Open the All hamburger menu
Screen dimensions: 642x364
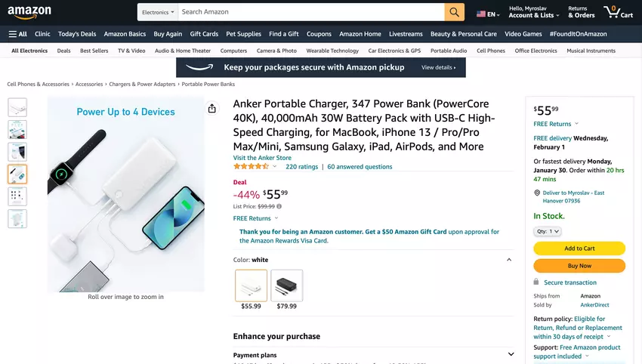17,34
